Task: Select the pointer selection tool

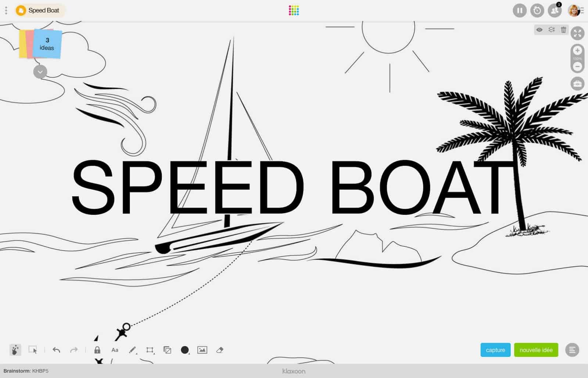Action: (33, 350)
